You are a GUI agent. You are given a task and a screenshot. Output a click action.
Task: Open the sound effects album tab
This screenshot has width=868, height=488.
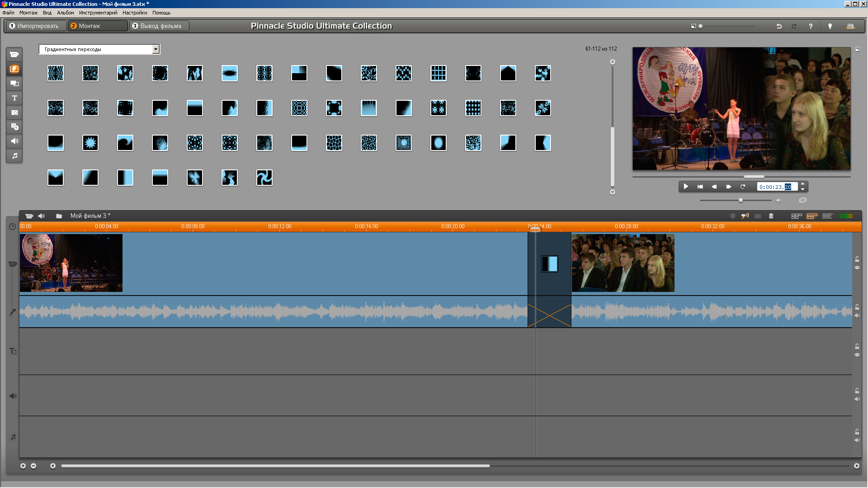[x=14, y=141]
